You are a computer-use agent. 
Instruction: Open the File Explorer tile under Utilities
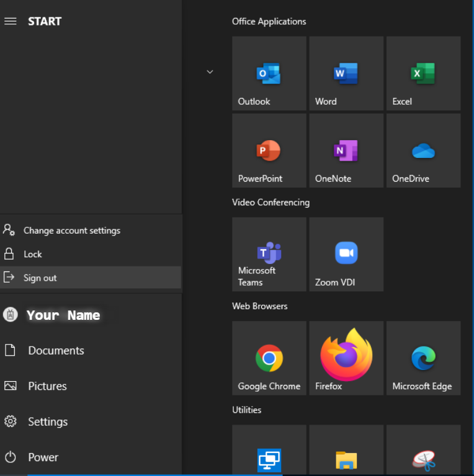coord(346,459)
